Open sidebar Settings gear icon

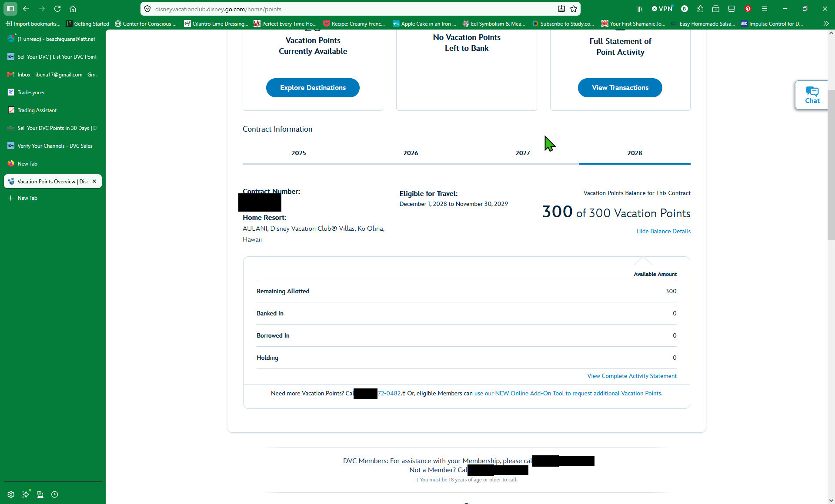(11, 494)
